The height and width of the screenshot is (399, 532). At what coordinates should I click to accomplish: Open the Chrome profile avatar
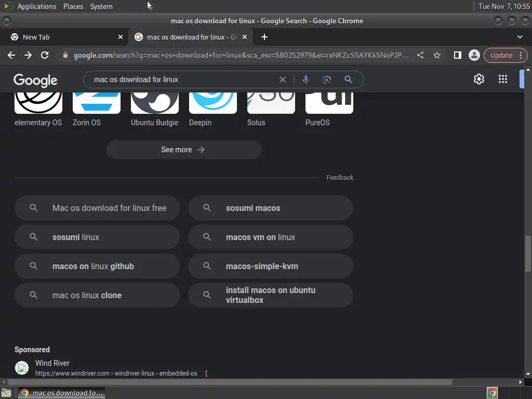point(474,55)
